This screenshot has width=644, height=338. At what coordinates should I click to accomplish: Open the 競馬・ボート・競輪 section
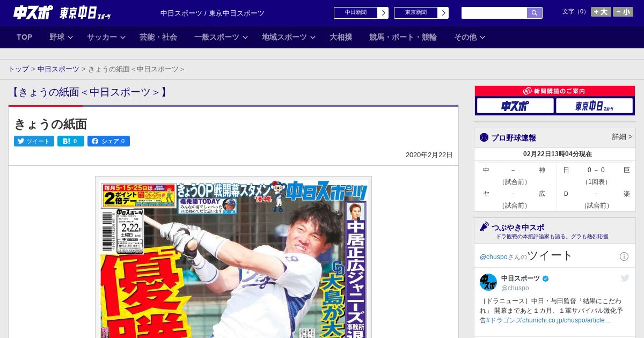[403, 37]
